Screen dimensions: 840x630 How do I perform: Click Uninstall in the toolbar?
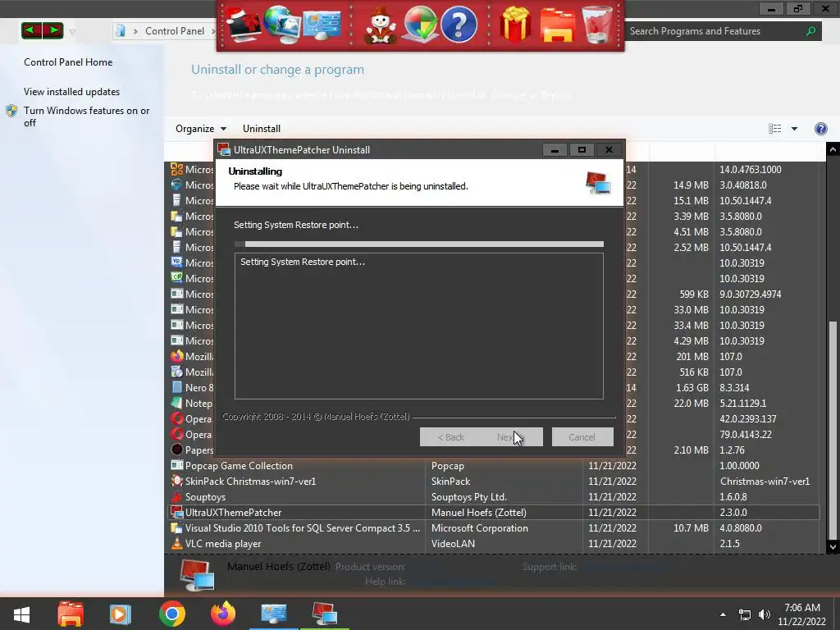(x=262, y=129)
